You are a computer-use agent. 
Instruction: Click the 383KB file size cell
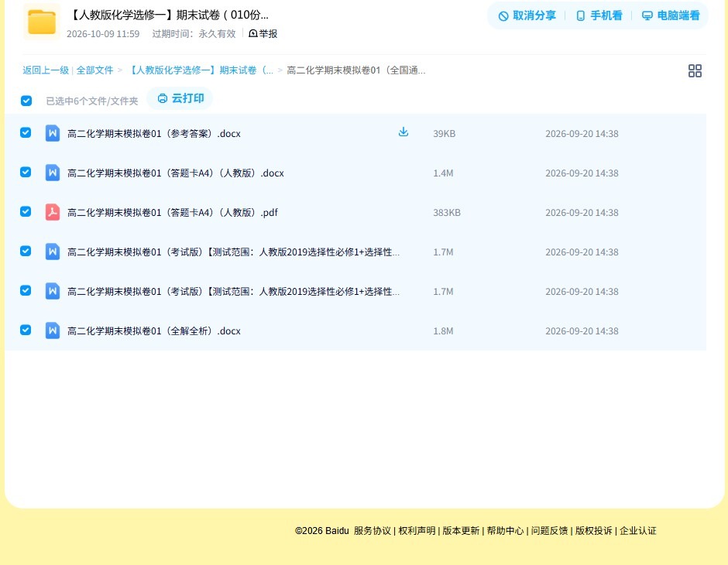point(447,212)
